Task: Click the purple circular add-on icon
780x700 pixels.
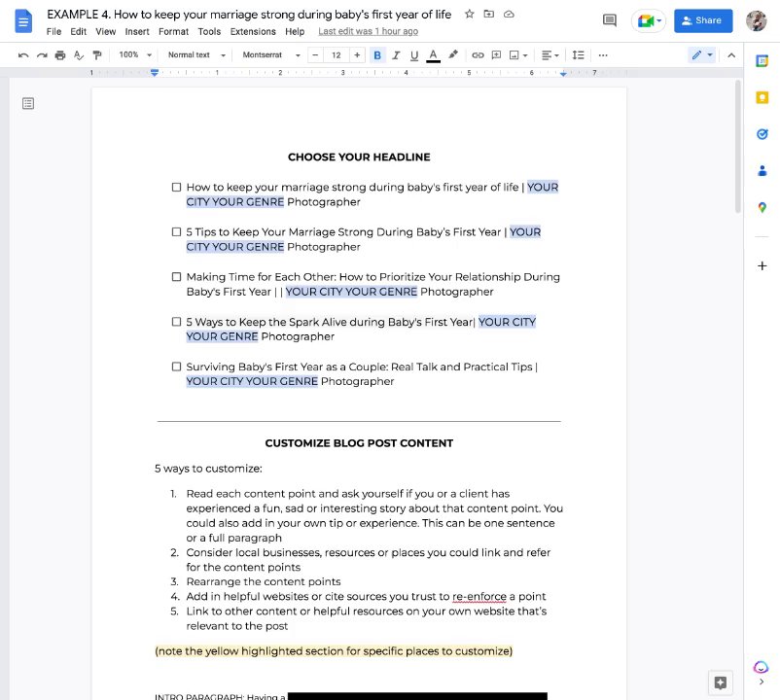Action: point(762,667)
